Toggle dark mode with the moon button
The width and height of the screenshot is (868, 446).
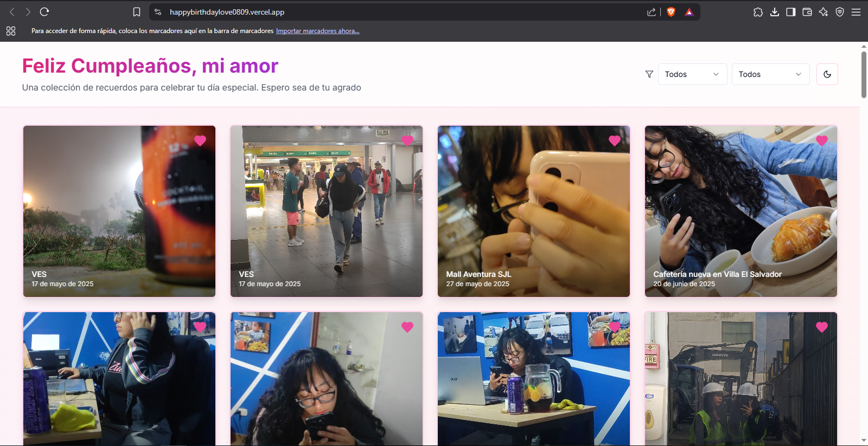827,74
